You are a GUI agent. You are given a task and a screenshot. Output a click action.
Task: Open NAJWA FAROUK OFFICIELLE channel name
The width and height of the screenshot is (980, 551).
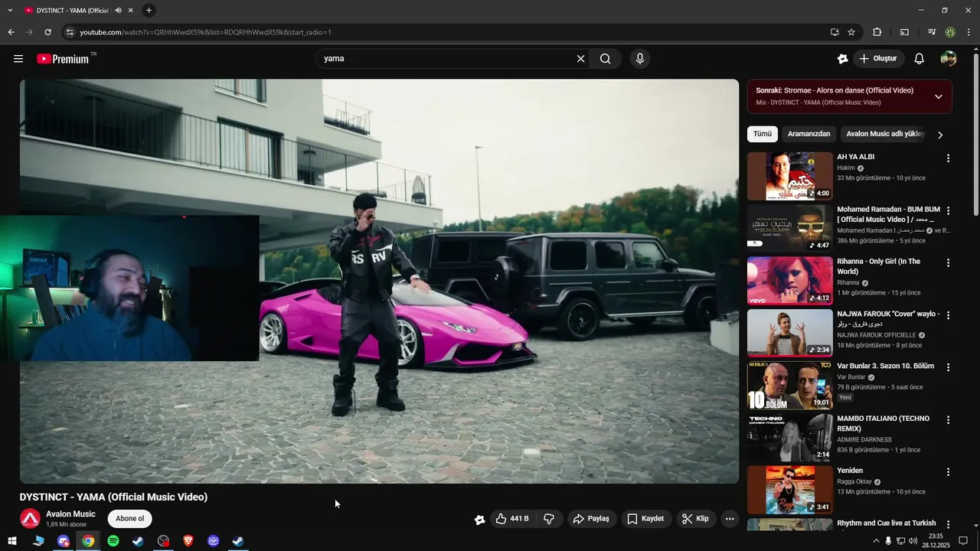coord(876,335)
